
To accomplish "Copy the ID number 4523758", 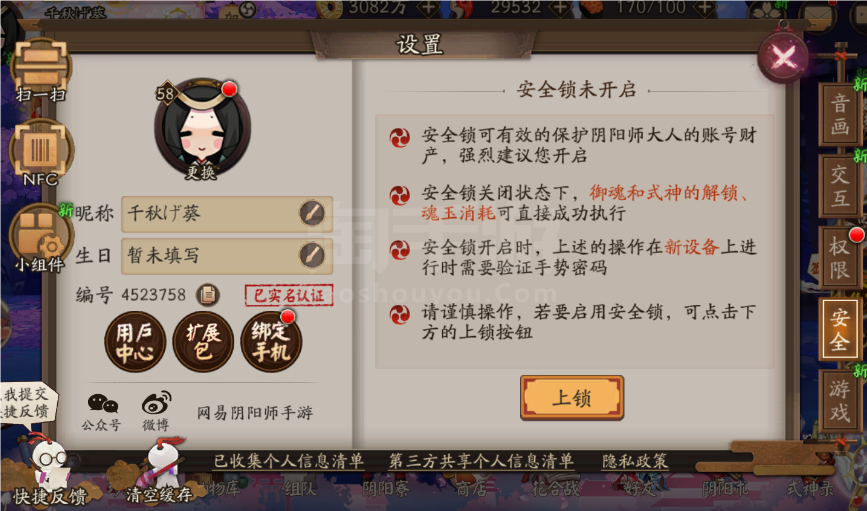I will (x=208, y=295).
